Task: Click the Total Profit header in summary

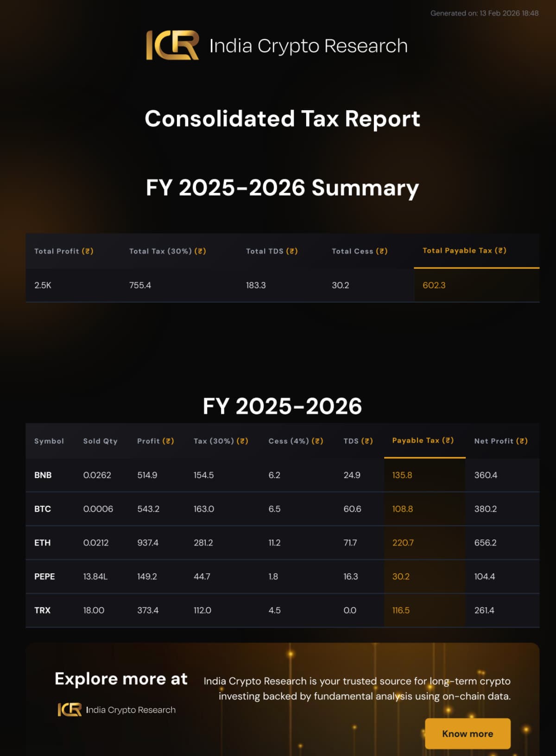Action: click(64, 251)
